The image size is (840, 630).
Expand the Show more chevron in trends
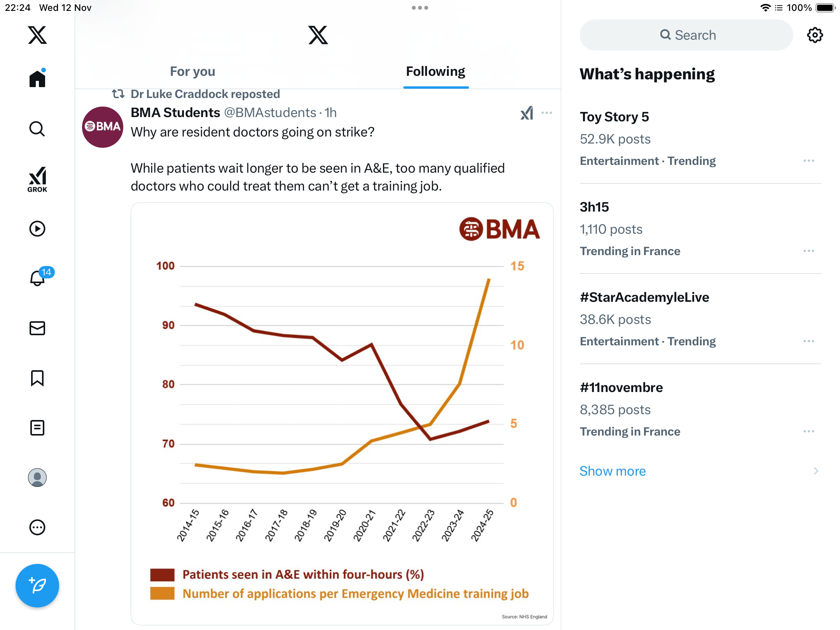pyautogui.click(x=816, y=471)
